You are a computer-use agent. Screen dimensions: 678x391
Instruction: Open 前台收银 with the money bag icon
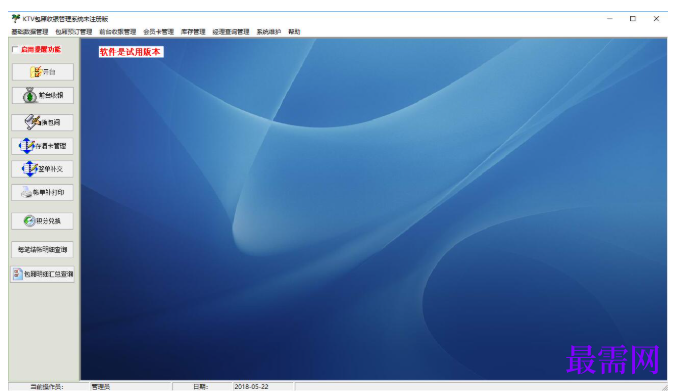point(43,96)
